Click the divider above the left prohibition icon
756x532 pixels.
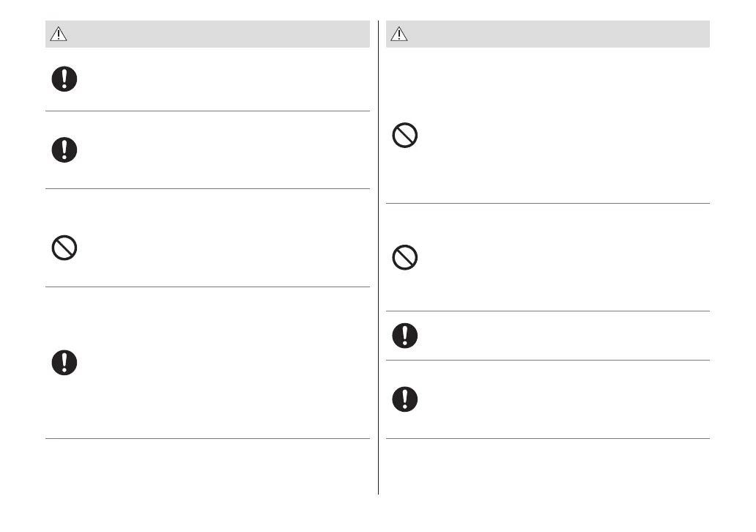pos(207,189)
